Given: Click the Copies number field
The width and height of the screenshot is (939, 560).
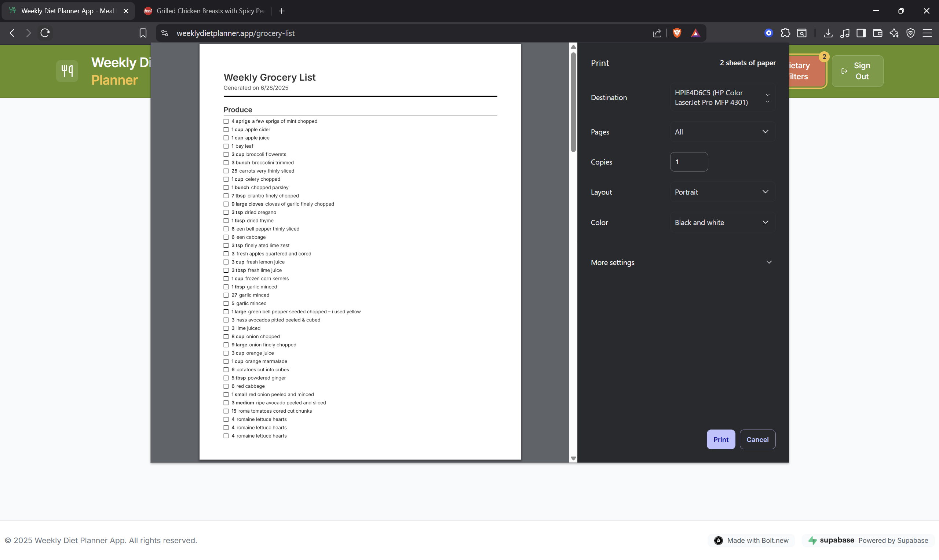Looking at the screenshot, I should click(689, 162).
